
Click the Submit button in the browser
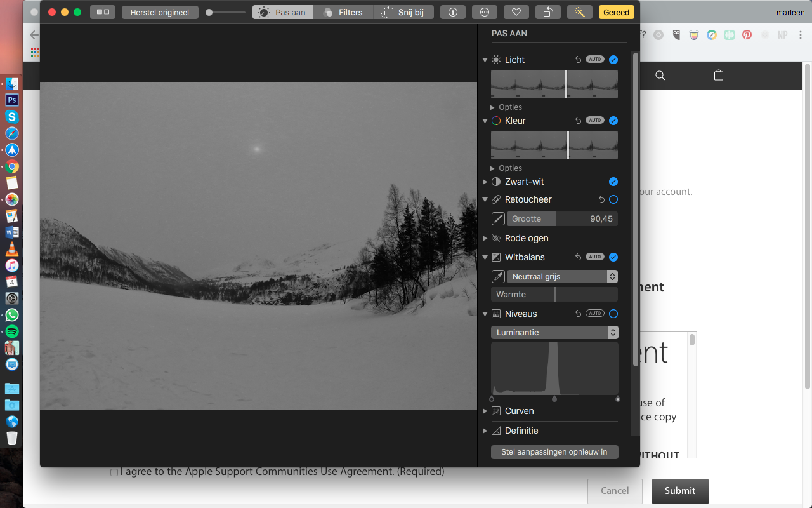(x=680, y=491)
